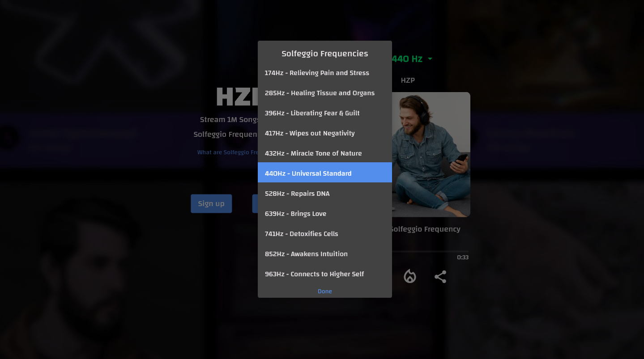This screenshot has height=359, width=644.
Task: Click the Sign up button
Action: pyautogui.click(x=211, y=203)
